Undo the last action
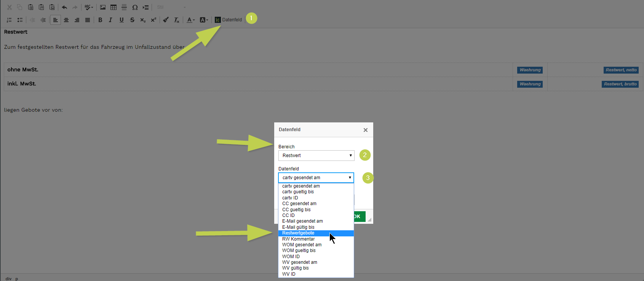This screenshot has width=644, height=281. pyautogui.click(x=64, y=7)
